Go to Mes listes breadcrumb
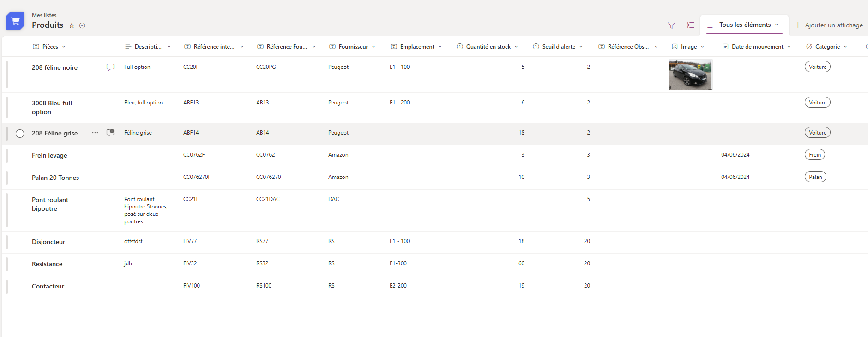Image resolution: width=868 pixels, height=337 pixels. coord(44,15)
